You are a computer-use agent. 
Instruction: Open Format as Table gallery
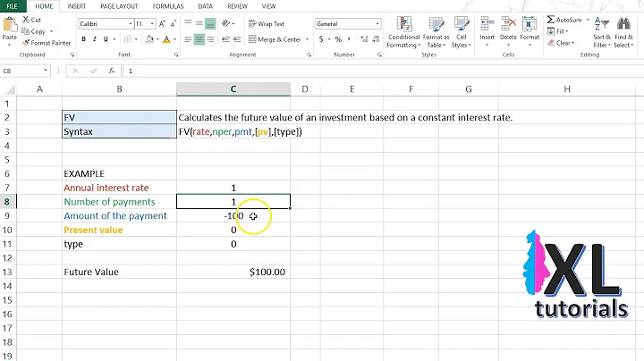[436, 33]
